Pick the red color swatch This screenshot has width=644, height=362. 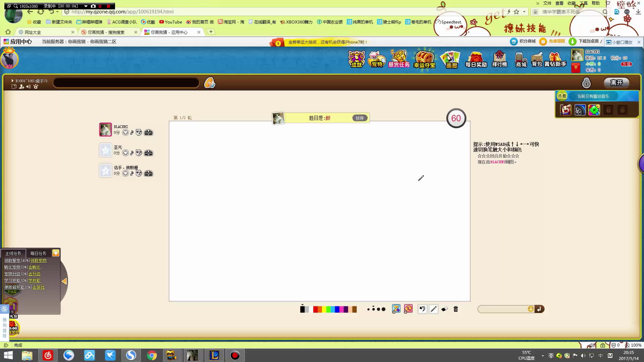point(315,309)
